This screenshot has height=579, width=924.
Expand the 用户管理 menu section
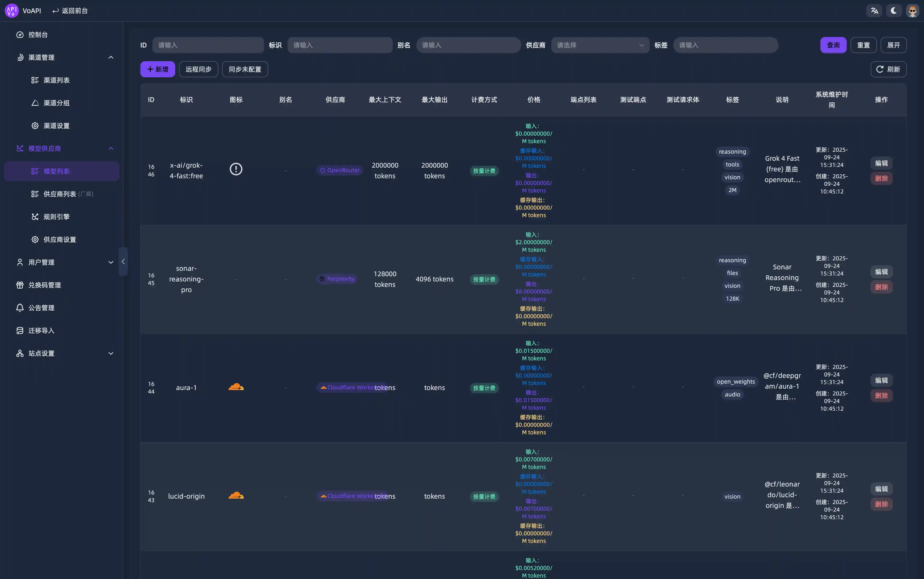(111, 262)
